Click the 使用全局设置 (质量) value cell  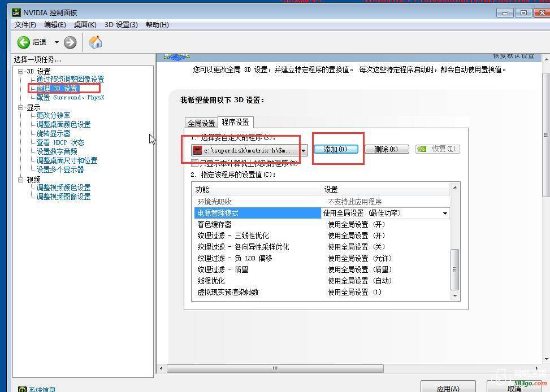[360, 269]
